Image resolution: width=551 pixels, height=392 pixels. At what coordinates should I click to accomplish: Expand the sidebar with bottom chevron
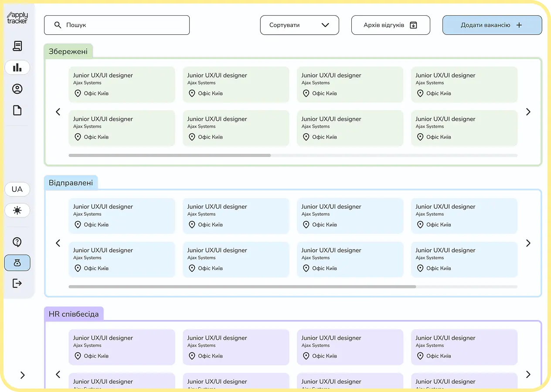pyautogui.click(x=23, y=375)
